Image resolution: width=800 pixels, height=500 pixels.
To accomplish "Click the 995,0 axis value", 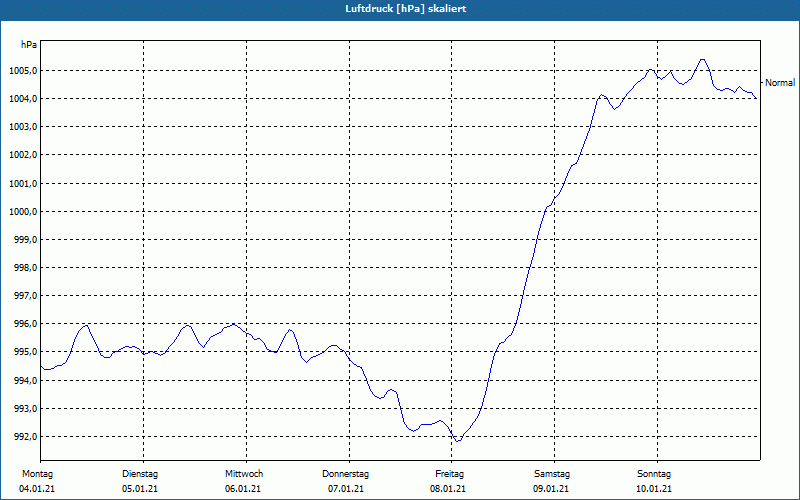I will (25, 352).
